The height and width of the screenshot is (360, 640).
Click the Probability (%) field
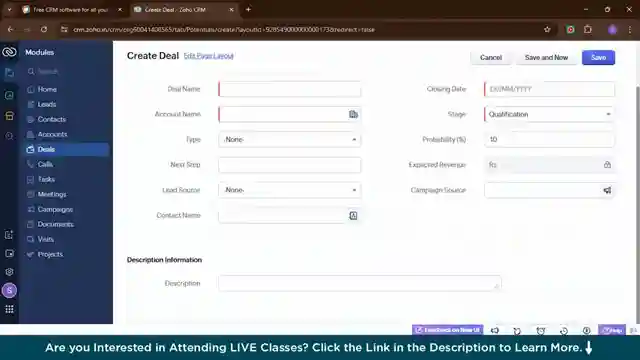(x=549, y=140)
